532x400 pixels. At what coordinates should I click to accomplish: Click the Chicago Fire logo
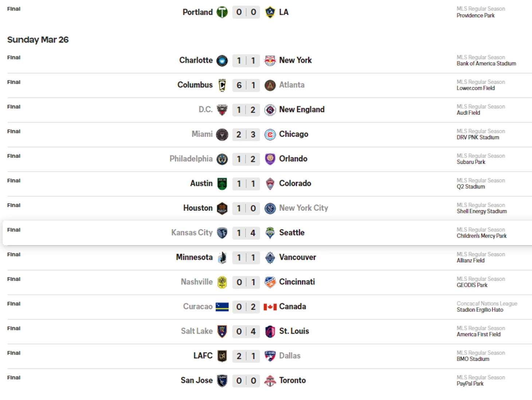pyautogui.click(x=270, y=134)
